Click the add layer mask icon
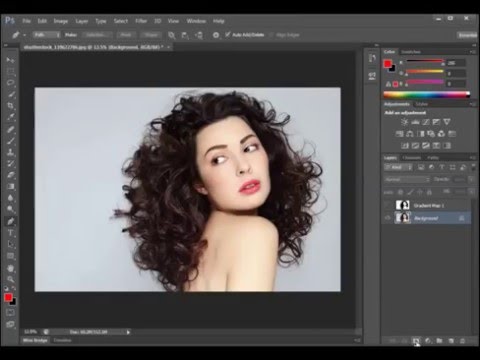This screenshot has height=360, width=480. point(416,341)
